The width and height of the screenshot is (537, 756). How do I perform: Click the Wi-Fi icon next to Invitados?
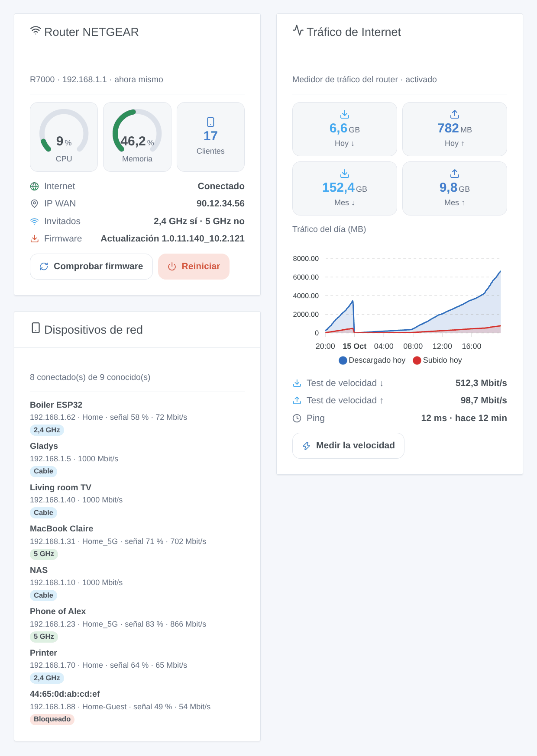click(x=34, y=221)
